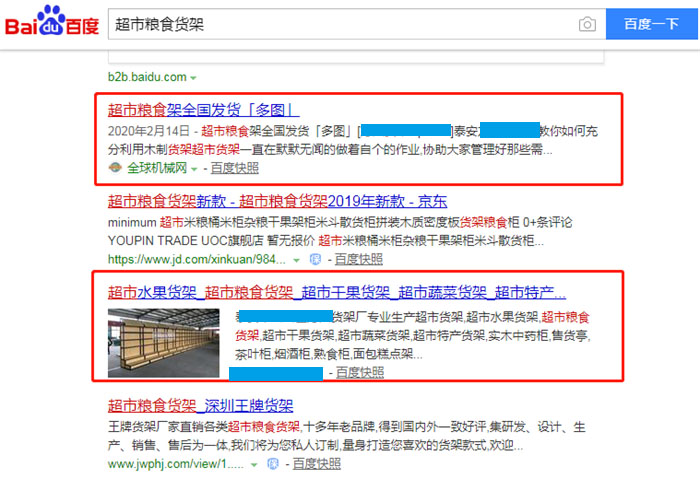Click the jd.com/xinkuan URL link
The height and width of the screenshot is (479, 700).
tap(196, 259)
